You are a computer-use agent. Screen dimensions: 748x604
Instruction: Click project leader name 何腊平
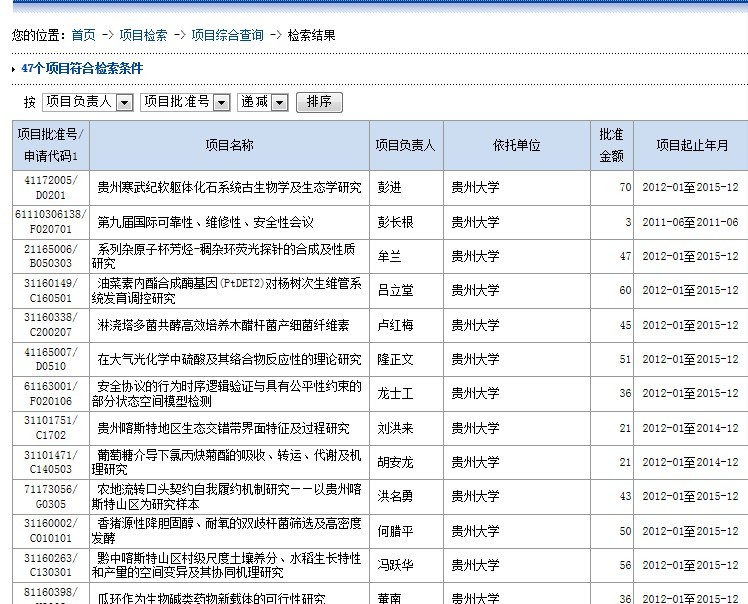pyautogui.click(x=395, y=531)
